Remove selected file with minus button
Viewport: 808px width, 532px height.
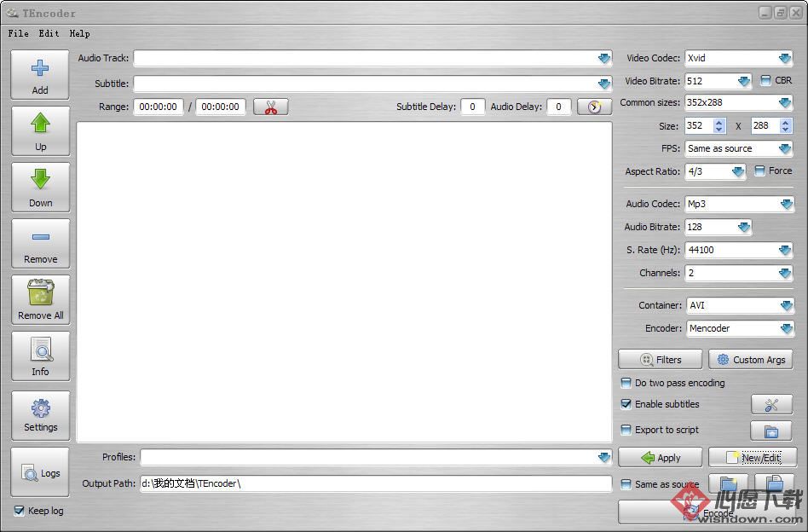click(40, 243)
